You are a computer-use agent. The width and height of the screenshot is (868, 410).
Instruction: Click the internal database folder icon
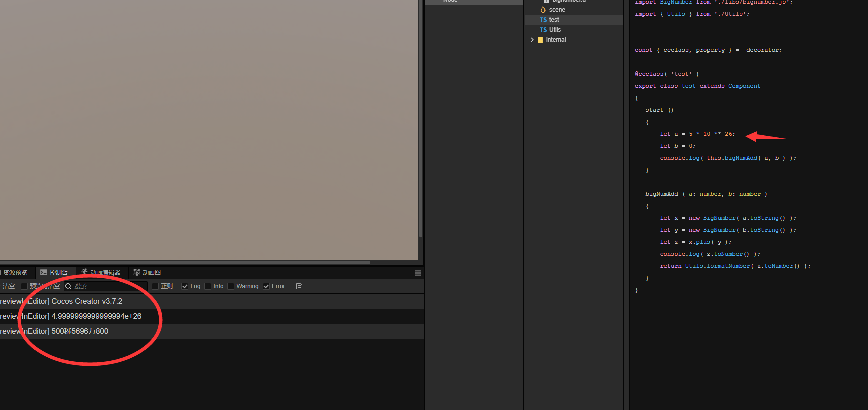click(x=540, y=40)
